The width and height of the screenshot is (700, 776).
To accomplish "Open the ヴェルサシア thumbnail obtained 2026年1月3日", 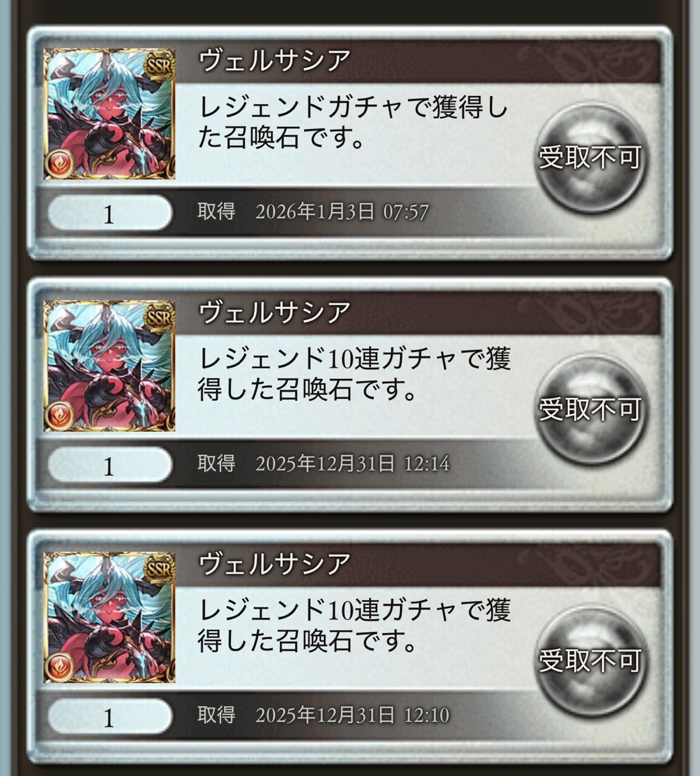I will pos(109,114).
